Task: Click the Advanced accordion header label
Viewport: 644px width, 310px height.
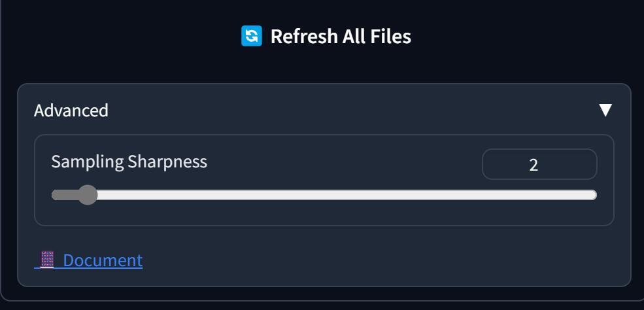Action: pyautogui.click(x=71, y=111)
